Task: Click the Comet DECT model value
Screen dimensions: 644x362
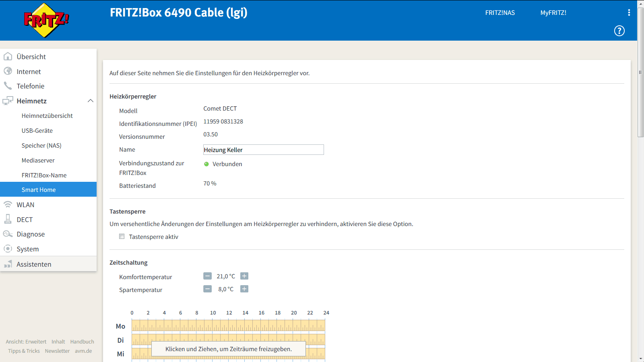Action: click(220, 109)
